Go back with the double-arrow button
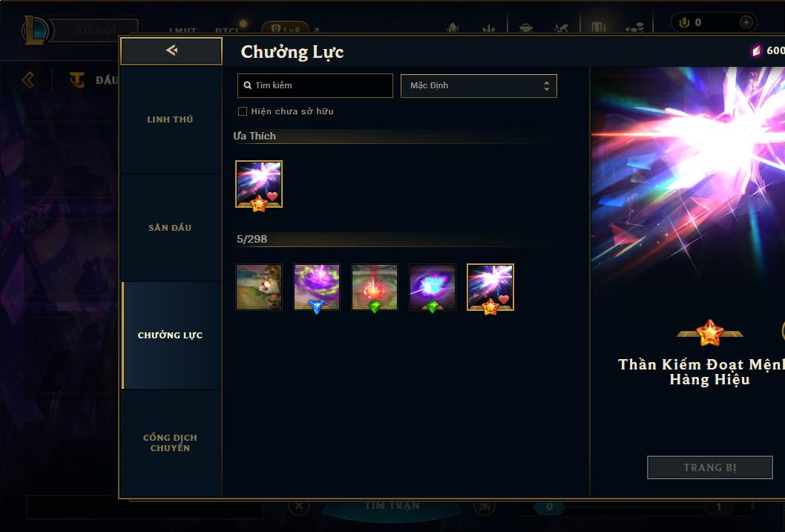The image size is (785, 532). point(171,50)
